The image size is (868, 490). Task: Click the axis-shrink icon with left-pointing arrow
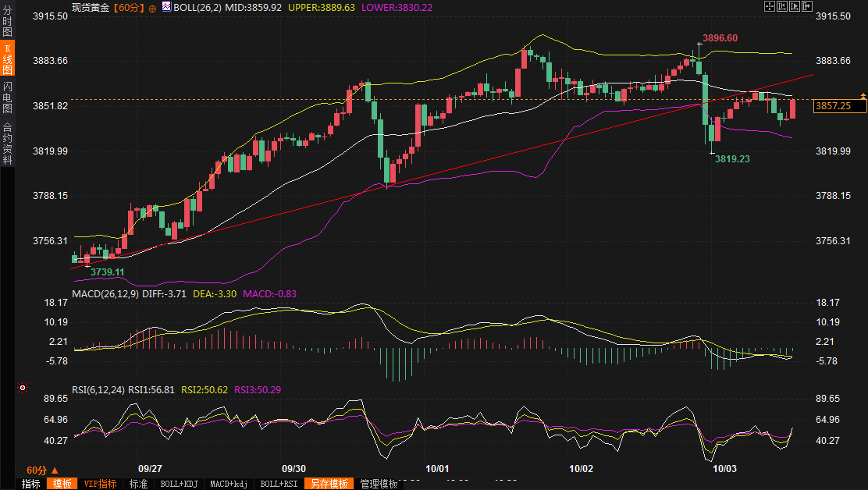[782, 6]
